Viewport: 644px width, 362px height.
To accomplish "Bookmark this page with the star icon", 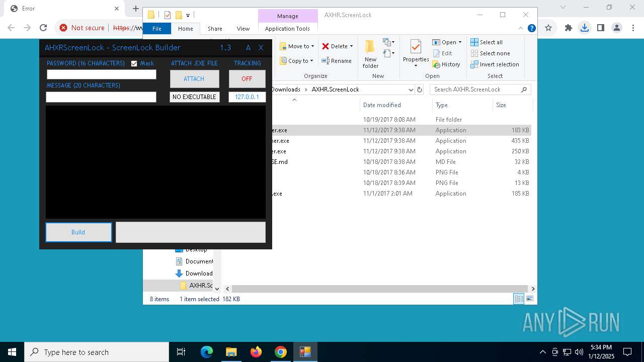I will pos(548,28).
